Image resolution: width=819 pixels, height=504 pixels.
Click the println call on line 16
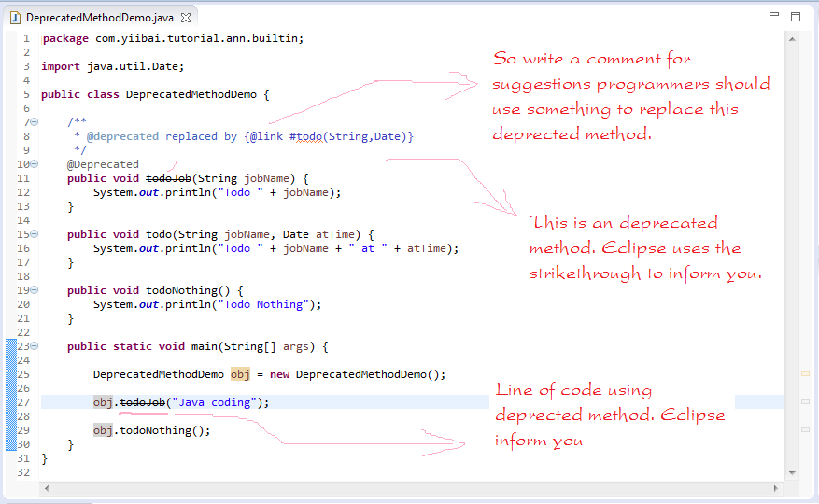[188, 248]
